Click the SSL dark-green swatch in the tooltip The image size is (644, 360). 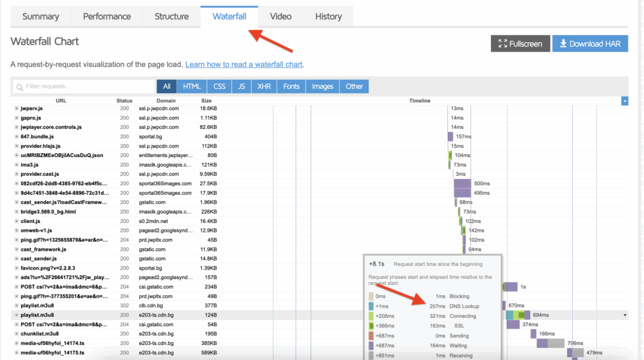click(371, 326)
